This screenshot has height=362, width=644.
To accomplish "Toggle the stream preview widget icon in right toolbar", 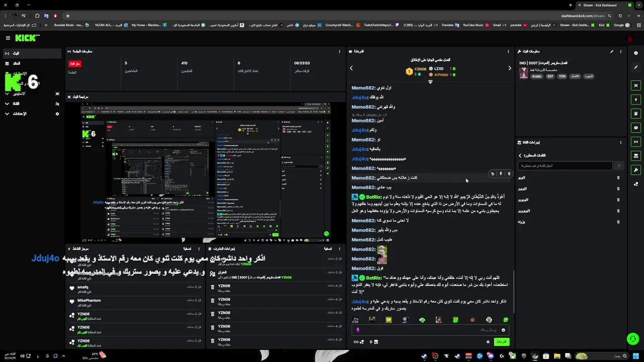I will click(x=636, y=85).
